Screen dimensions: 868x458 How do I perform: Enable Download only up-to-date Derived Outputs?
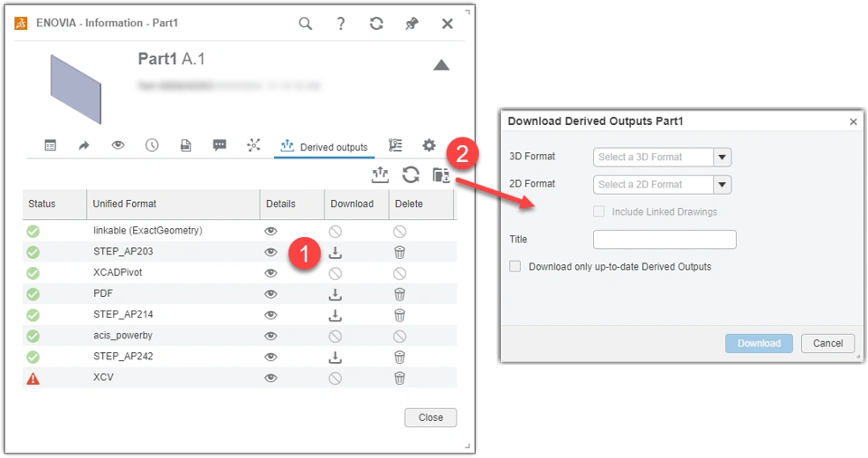pyautogui.click(x=515, y=266)
